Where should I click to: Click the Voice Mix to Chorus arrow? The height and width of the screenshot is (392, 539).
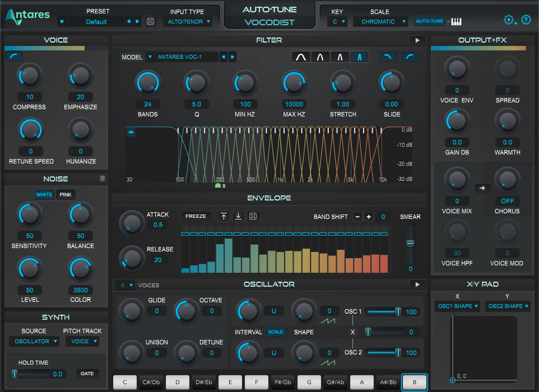[x=482, y=188]
